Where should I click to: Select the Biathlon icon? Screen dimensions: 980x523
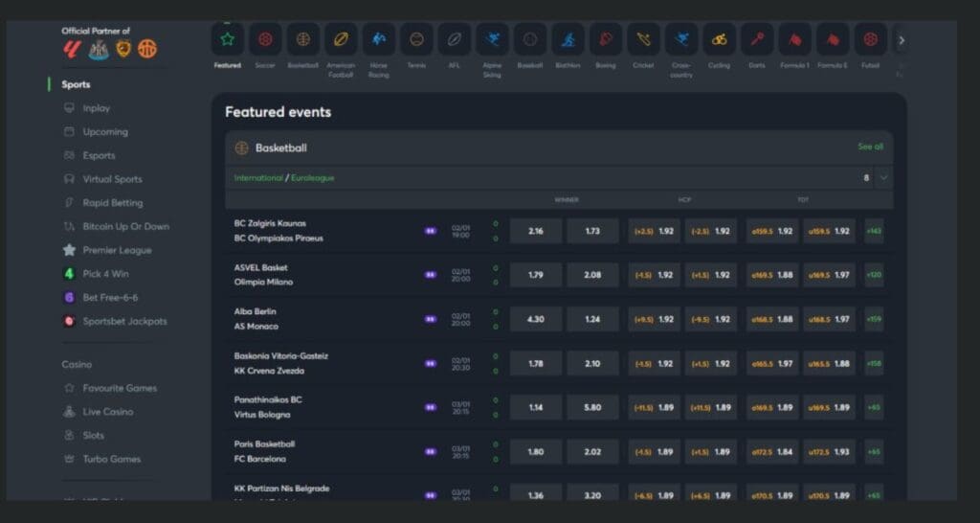click(568, 39)
